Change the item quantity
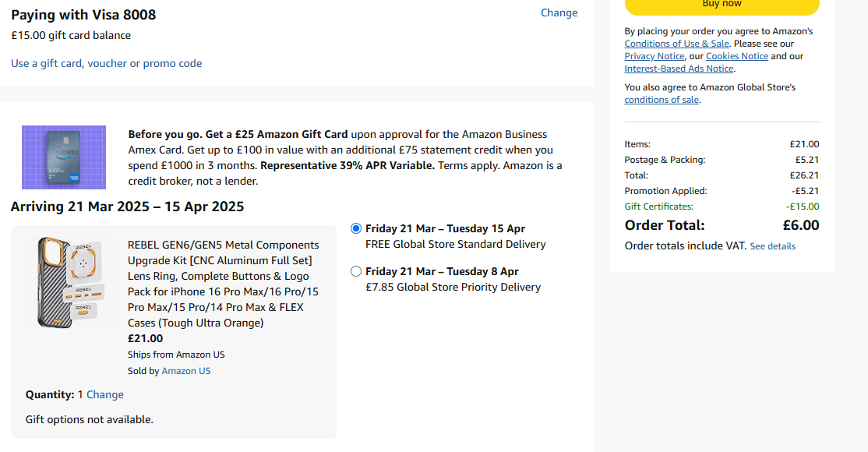Image resolution: width=868 pixels, height=452 pixels. click(x=104, y=394)
